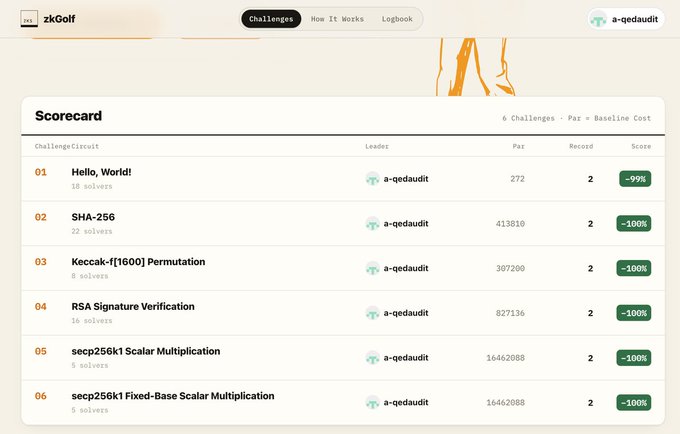680x434 pixels.
Task: Click challenge number 04
Action: (x=41, y=307)
